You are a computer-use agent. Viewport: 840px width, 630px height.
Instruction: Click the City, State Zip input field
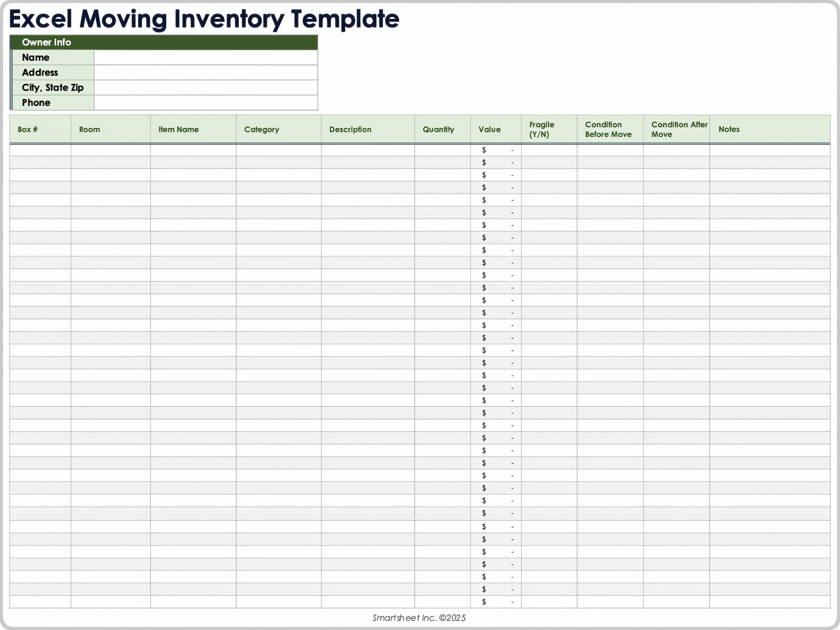(x=206, y=87)
